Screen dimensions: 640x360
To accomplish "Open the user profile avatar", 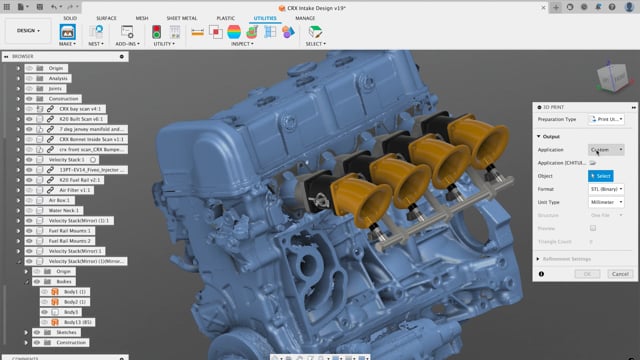I will [629, 7].
